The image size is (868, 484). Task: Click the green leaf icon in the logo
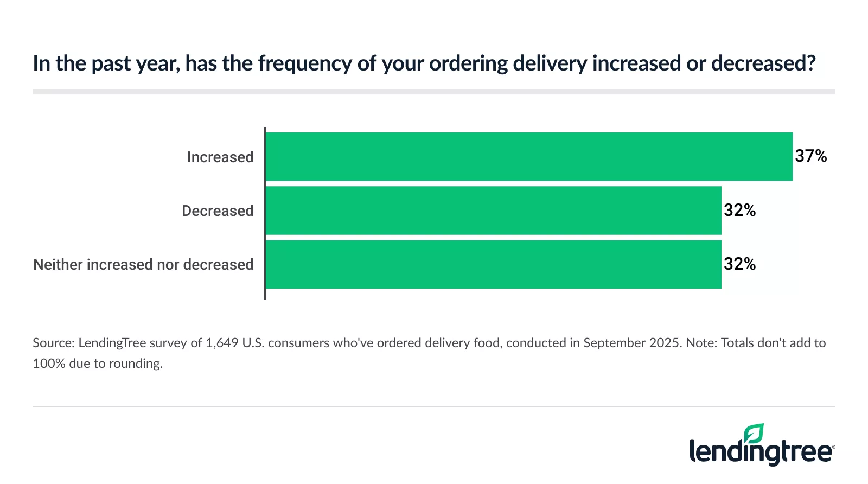[754, 434]
